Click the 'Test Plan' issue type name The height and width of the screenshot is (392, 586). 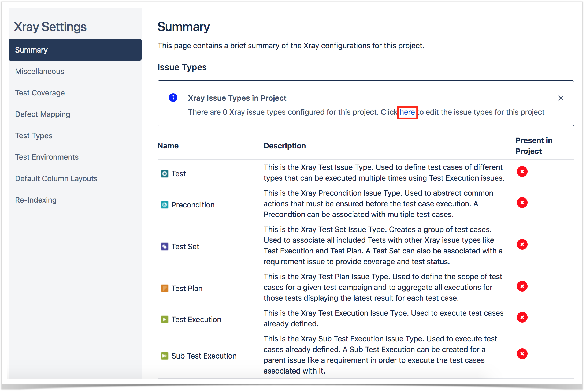click(x=187, y=288)
